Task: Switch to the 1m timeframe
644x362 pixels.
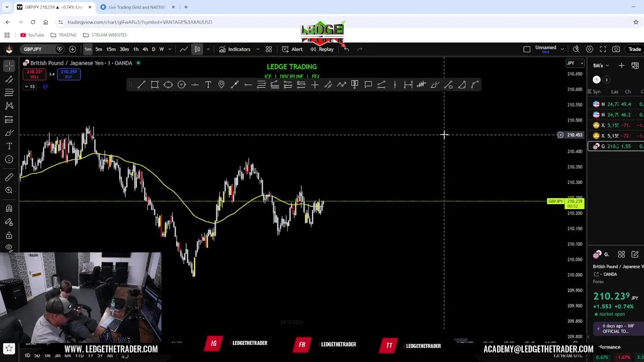Action: pyautogui.click(x=88, y=49)
